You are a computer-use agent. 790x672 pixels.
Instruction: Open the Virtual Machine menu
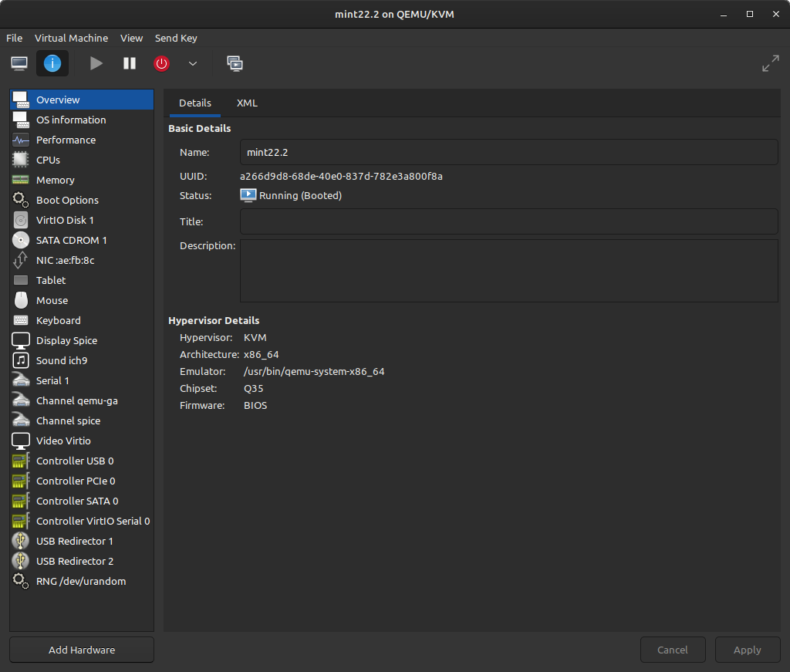coord(71,38)
